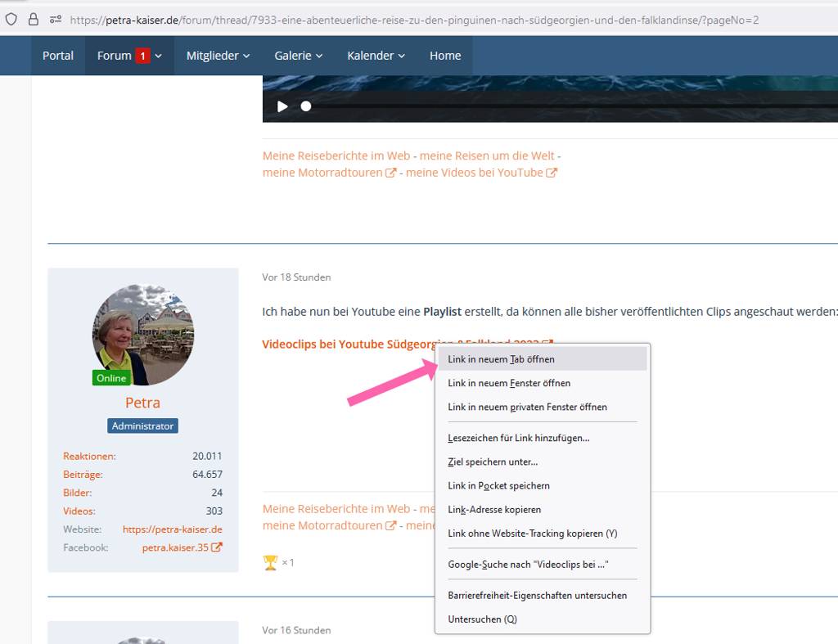Click the padlock site security icon
The width and height of the screenshot is (838, 644).
click(x=34, y=19)
